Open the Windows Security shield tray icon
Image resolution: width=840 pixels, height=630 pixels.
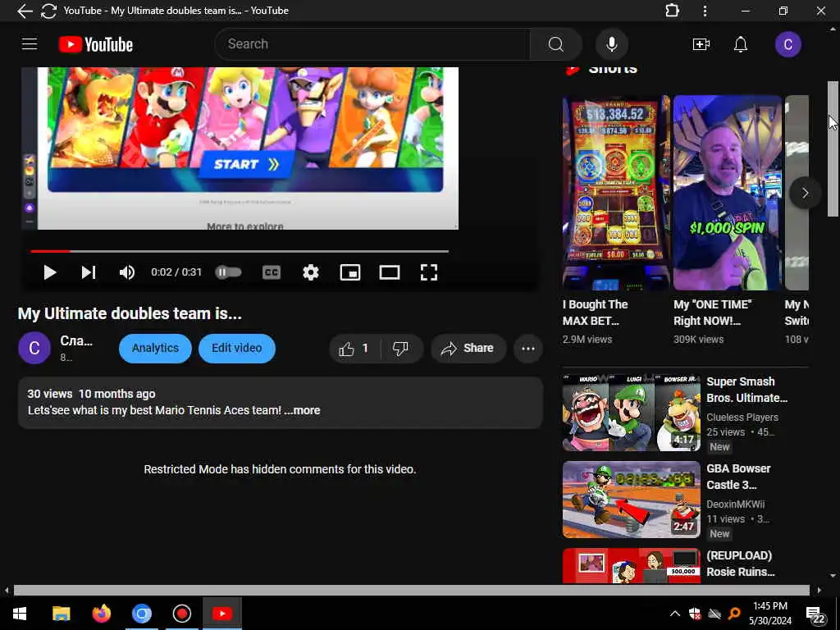(695, 614)
